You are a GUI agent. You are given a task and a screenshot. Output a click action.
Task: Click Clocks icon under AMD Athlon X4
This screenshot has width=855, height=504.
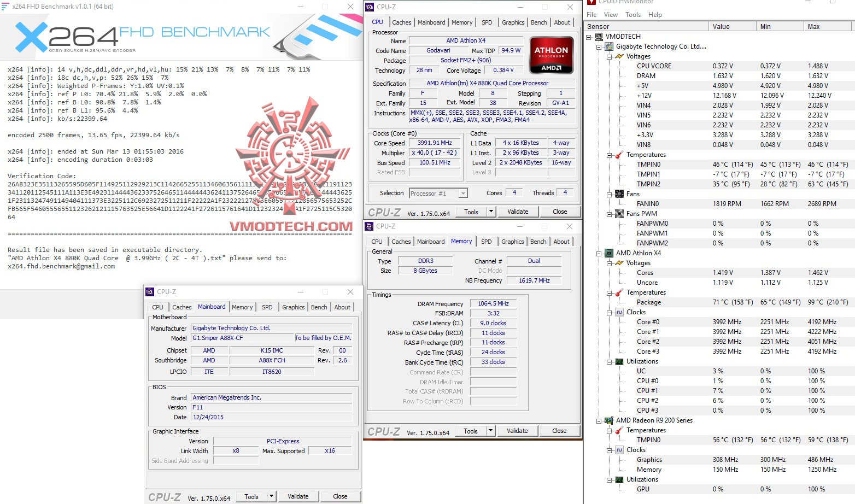(619, 312)
